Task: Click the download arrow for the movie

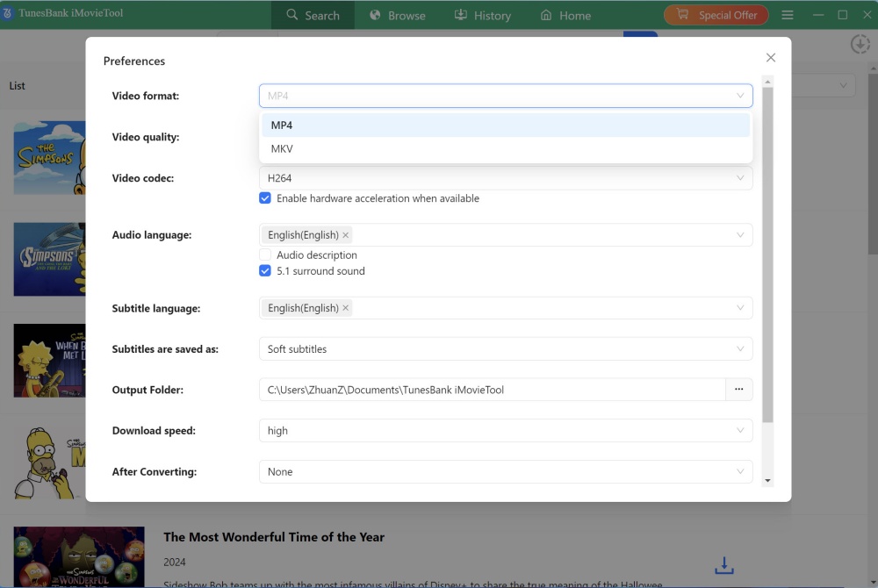Action: point(724,564)
